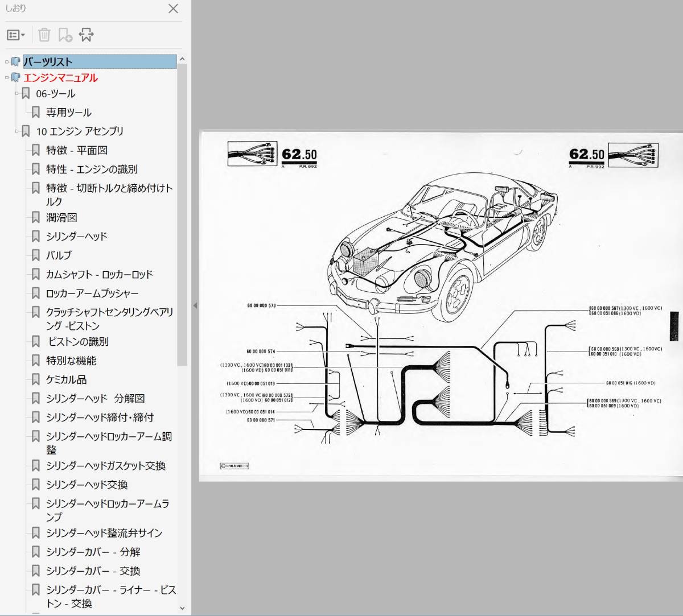Collapse the エンジンマニュアル bookmark tree

tap(7, 78)
